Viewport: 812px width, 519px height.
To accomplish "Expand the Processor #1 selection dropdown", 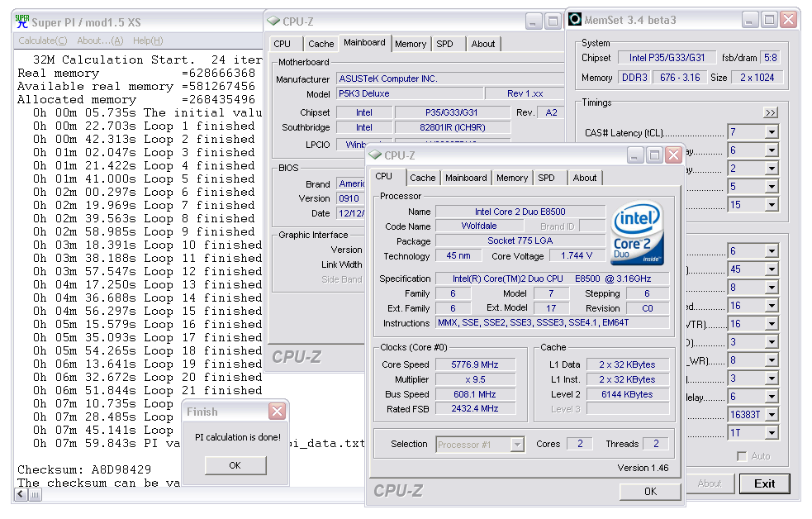I will pos(517,445).
